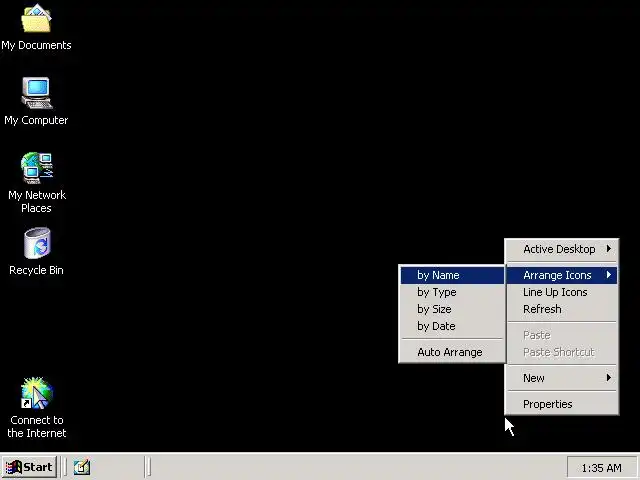640x480 pixels.
Task: Click the My Documents label text
Action: tap(36, 45)
